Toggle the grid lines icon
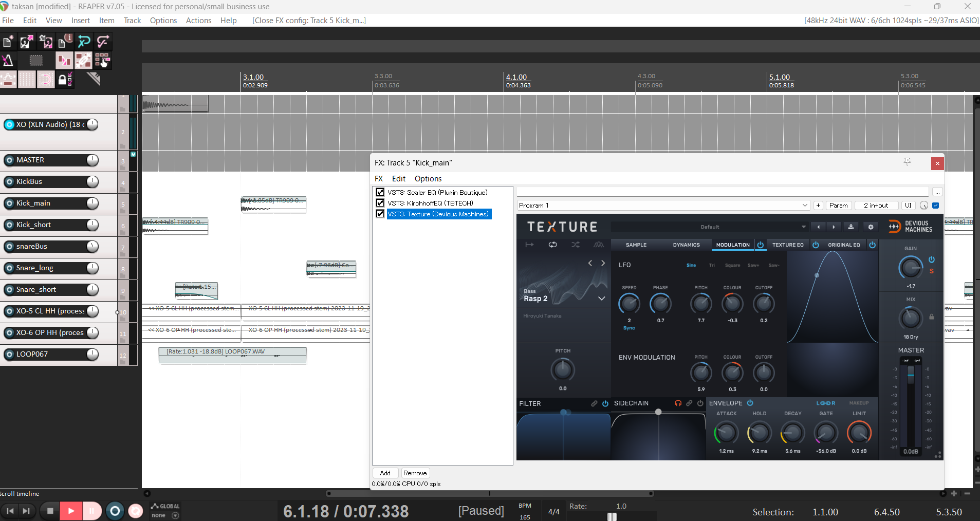 tap(27, 80)
